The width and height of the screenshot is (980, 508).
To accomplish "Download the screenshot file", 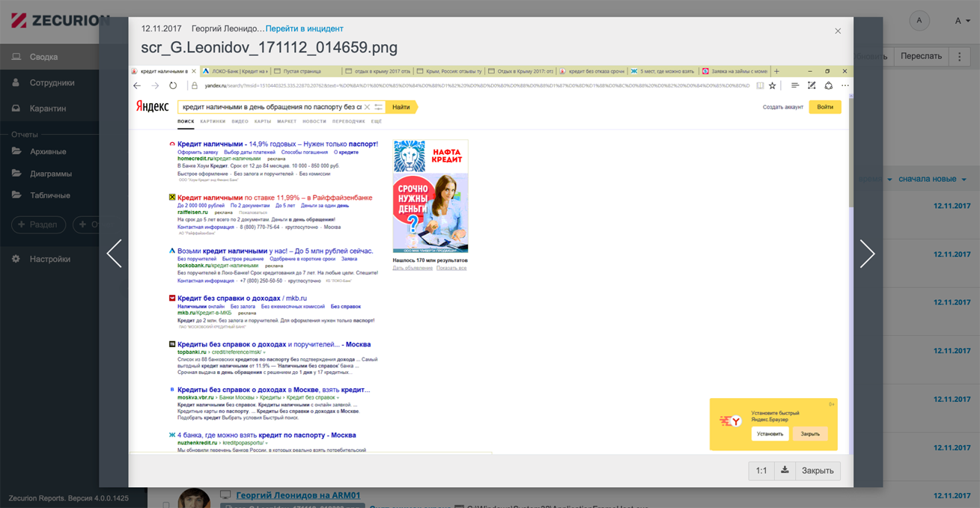I will (x=785, y=471).
